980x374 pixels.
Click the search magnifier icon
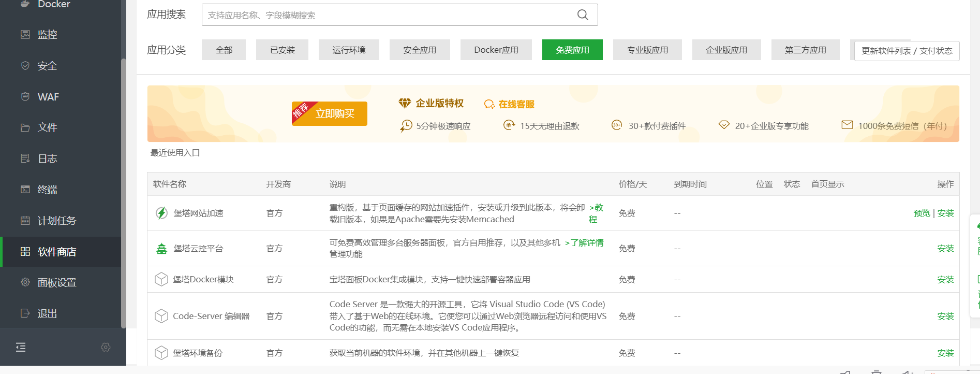click(583, 15)
